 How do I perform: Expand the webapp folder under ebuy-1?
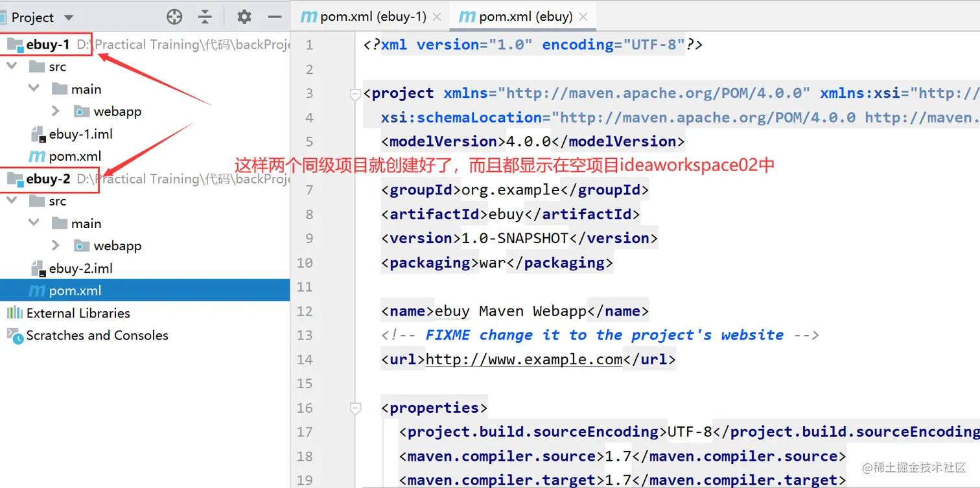pyautogui.click(x=56, y=111)
